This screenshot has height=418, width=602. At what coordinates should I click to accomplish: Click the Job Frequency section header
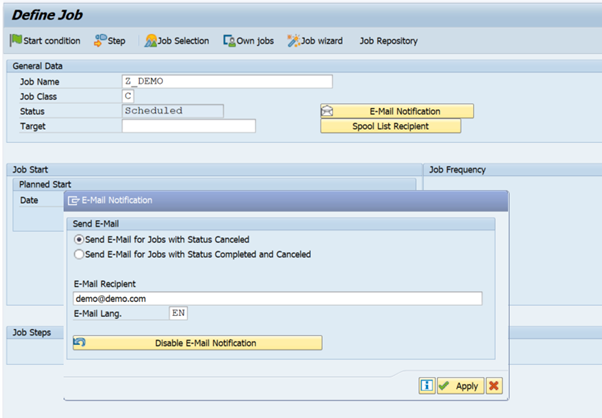tap(457, 170)
